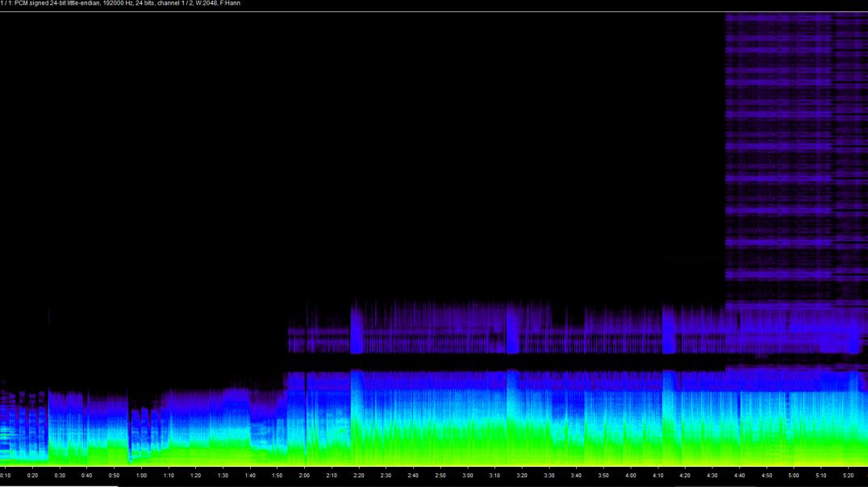Image resolution: width=868 pixels, height=487 pixels.
Task: Click the 4:50 time marker
Action: pyautogui.click(x=766, y=476)
